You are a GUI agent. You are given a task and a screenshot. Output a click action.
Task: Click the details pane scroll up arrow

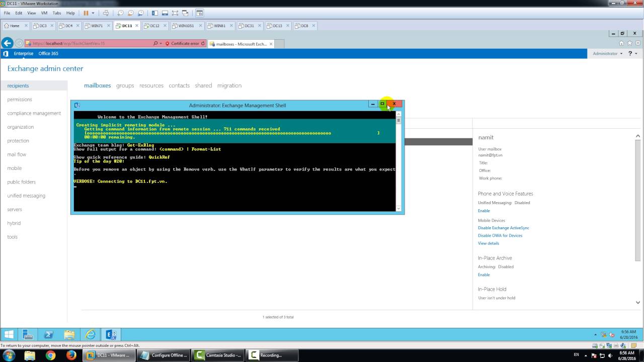pos(638,136)
